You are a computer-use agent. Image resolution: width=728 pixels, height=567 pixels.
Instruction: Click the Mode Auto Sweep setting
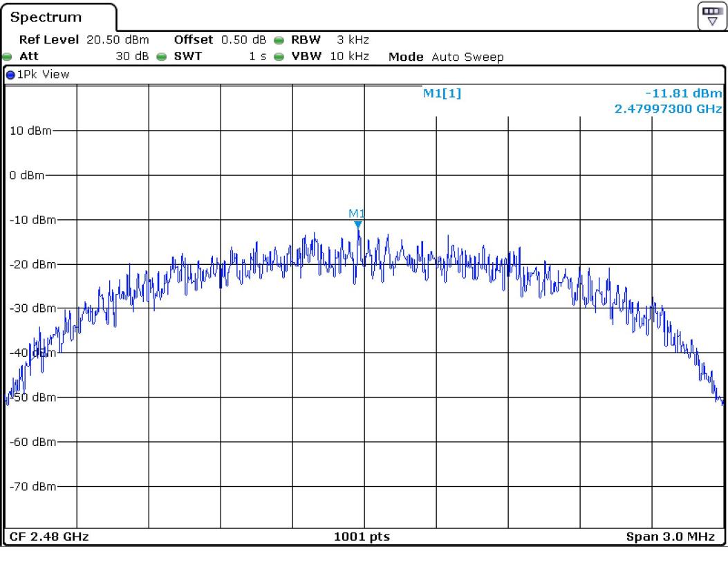click(446, 57)
